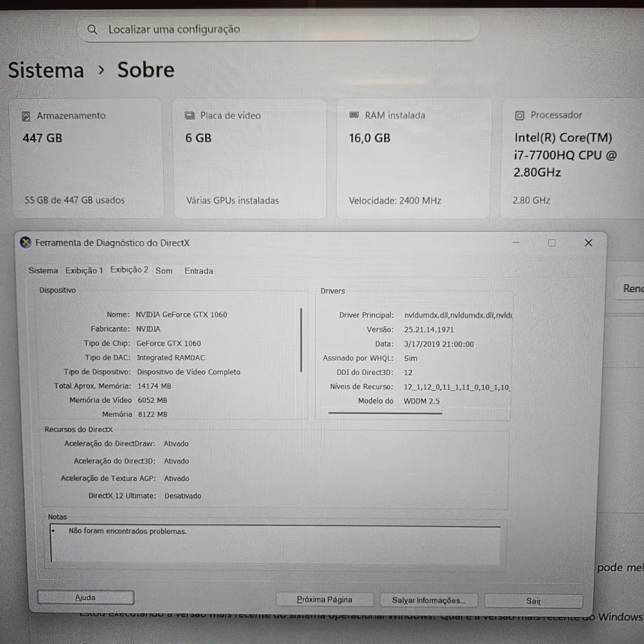Screen dimensions: 644x644
Task: Open the Exibição 1 tab
Action: tap(84, 270)
